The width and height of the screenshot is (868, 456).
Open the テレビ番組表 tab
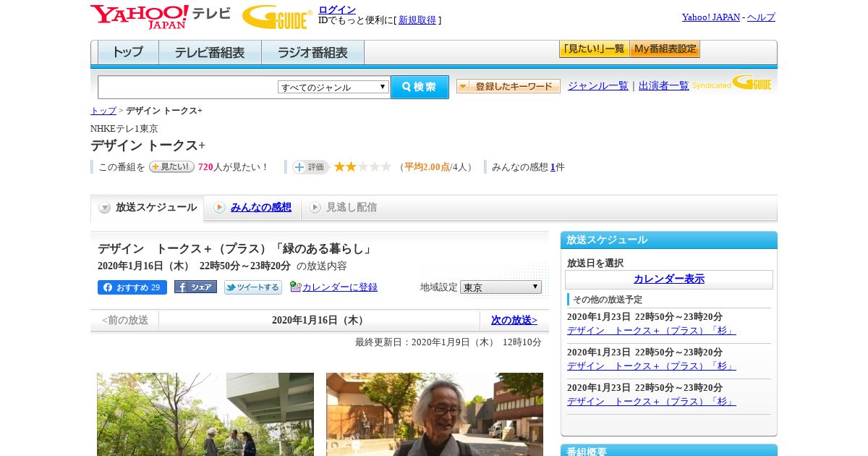[x=210, y=53]
